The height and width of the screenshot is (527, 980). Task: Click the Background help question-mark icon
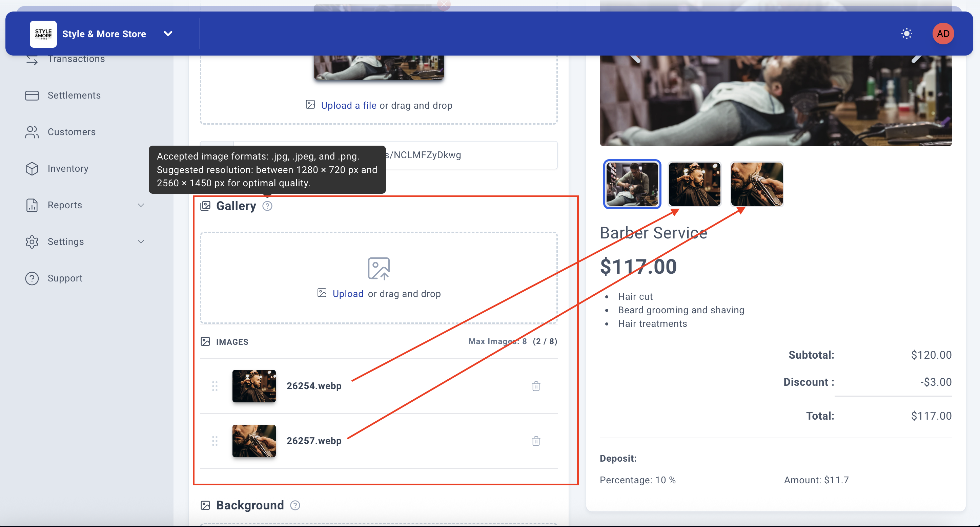(x=295, y=505)
